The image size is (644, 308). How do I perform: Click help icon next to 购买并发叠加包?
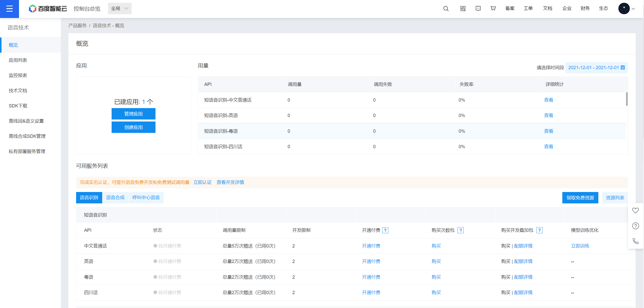point(539,230)
